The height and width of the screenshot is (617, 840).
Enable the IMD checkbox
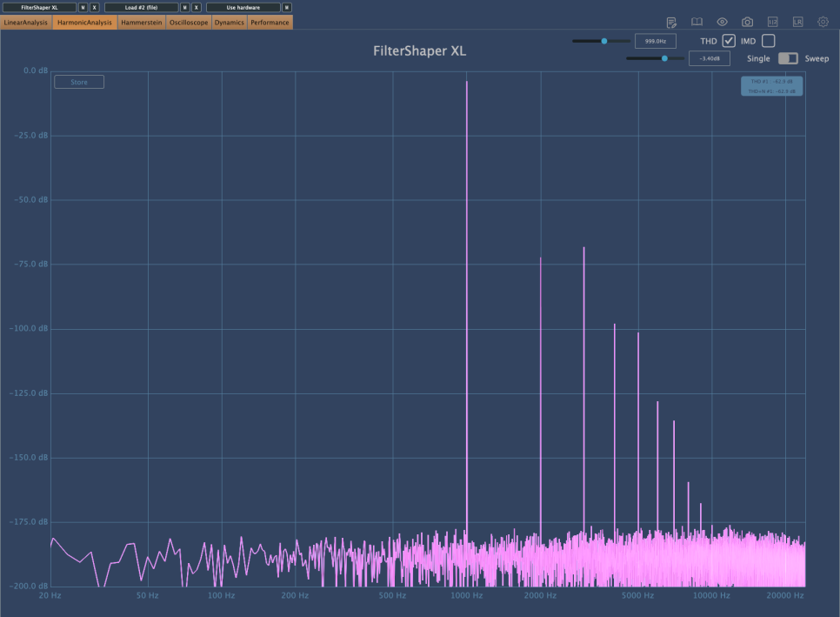(768, 41)
